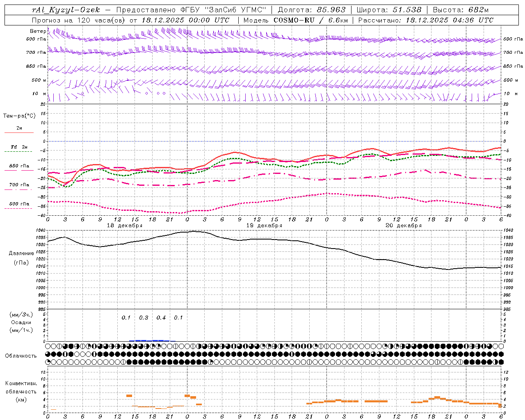Click the 0.4 precipitation value
This screenshot has width=525, height=420.
(x=161, y=318)
